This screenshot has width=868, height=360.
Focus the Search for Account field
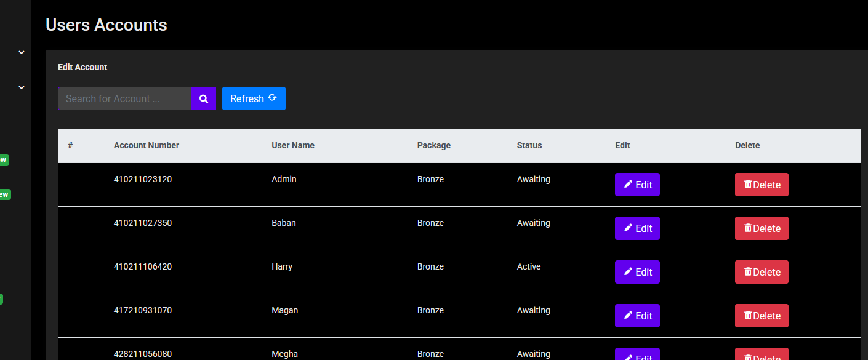(x=125, y=98)
